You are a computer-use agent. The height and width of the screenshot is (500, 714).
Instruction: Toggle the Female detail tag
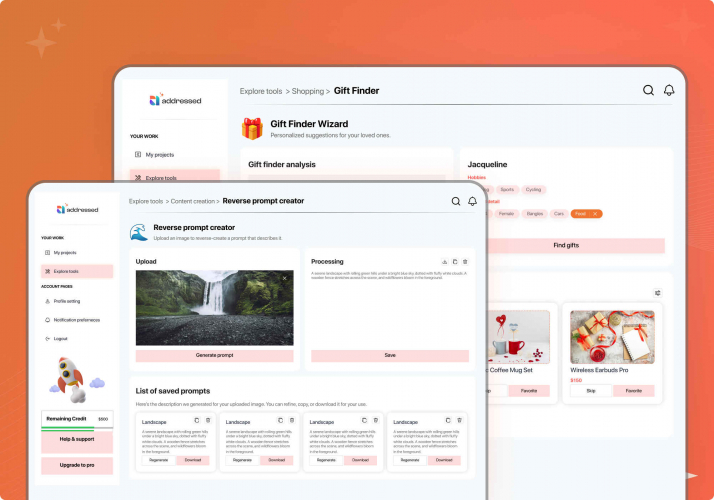pyautogui.click(x=506, y=214)
